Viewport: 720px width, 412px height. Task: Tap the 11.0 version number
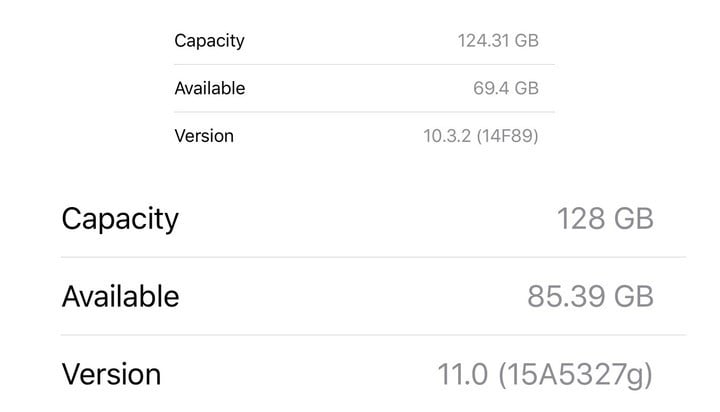tap(463, 374)
